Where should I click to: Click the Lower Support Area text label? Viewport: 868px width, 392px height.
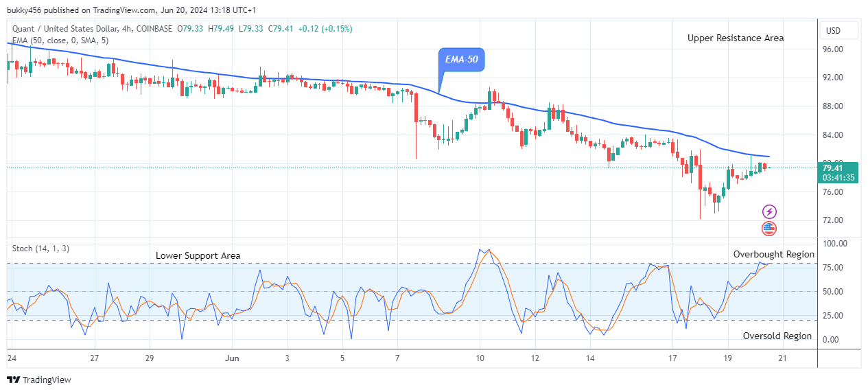pos(198,255)
